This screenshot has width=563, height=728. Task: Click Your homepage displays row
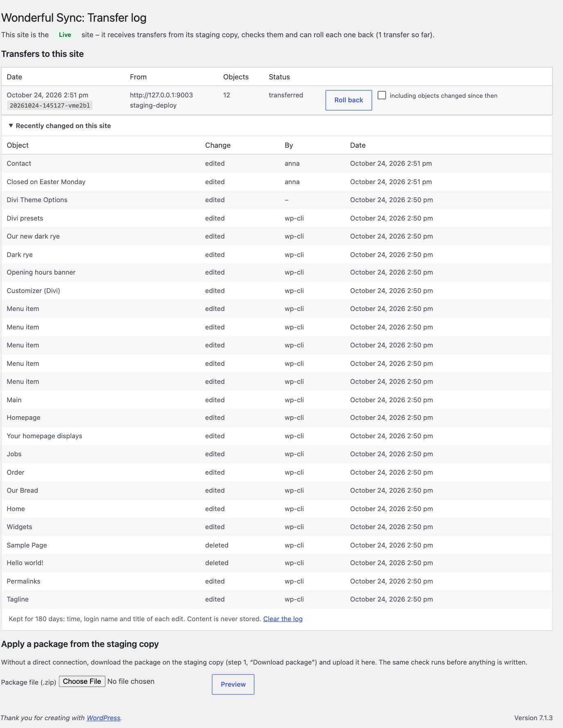click(277, 436)
